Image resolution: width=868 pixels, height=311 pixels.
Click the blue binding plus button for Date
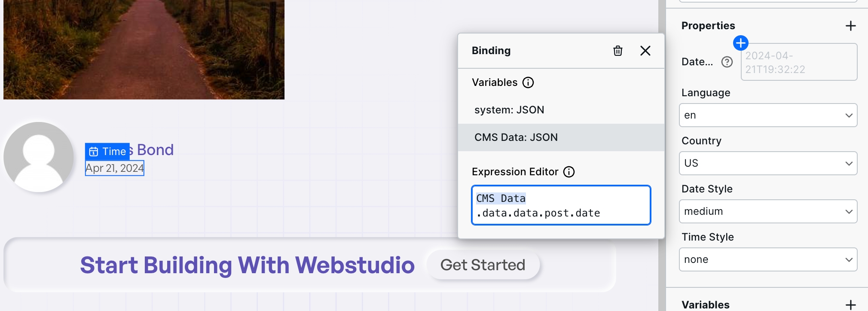click(740, 43)
